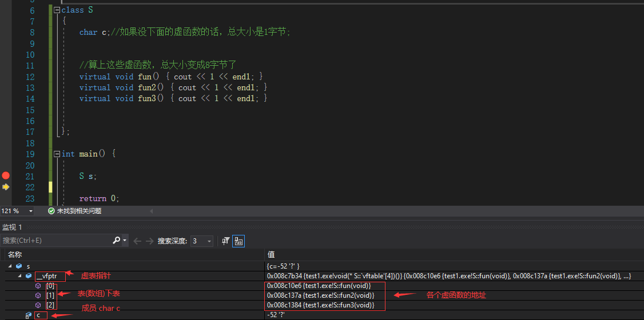Collapse the __vfptr node in watch
Image resolution: width=644 pixels, height=320 pixels.
[19, 276]
